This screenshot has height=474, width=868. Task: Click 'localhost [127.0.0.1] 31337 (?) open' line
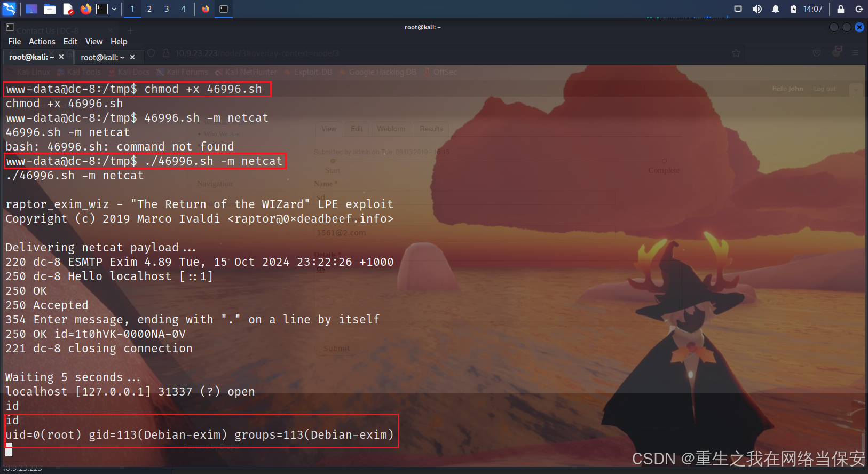(130, 391)
